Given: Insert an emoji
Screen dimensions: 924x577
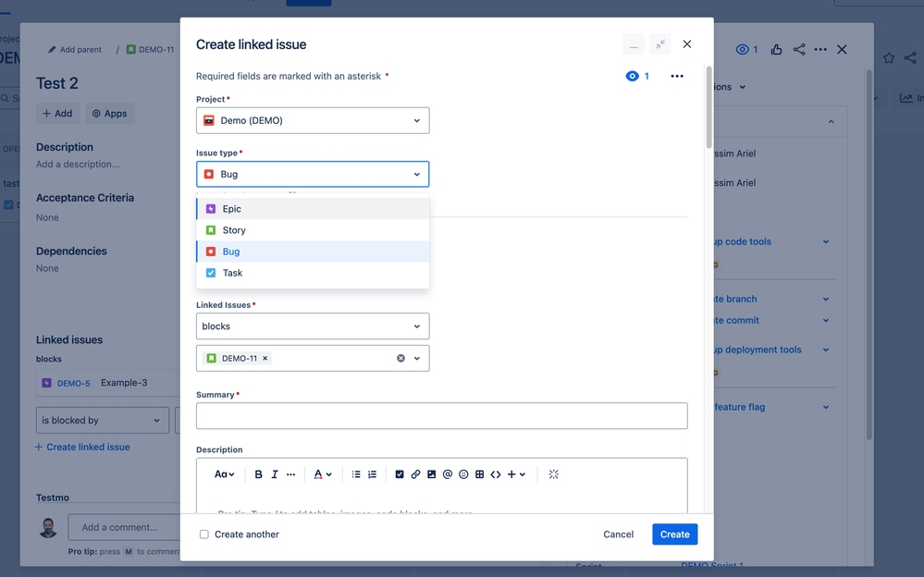Looking at the screenshot, I should coord(463,474).
